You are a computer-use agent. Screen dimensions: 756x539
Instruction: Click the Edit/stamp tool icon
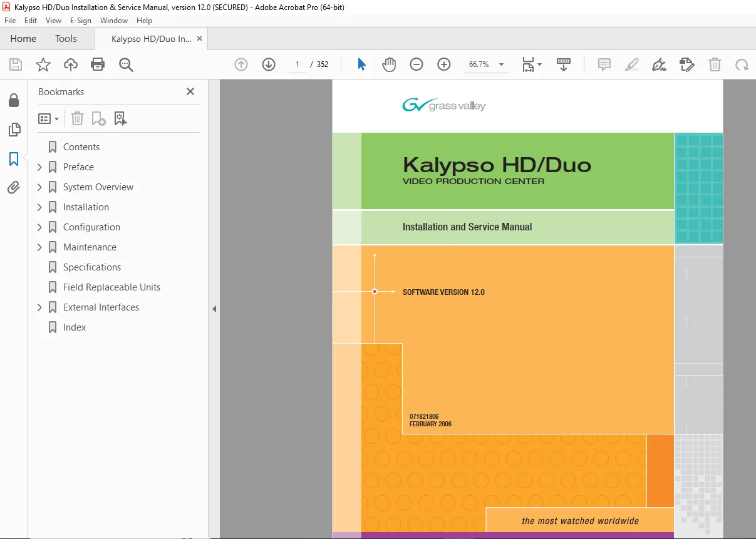[x=687, y=64]
